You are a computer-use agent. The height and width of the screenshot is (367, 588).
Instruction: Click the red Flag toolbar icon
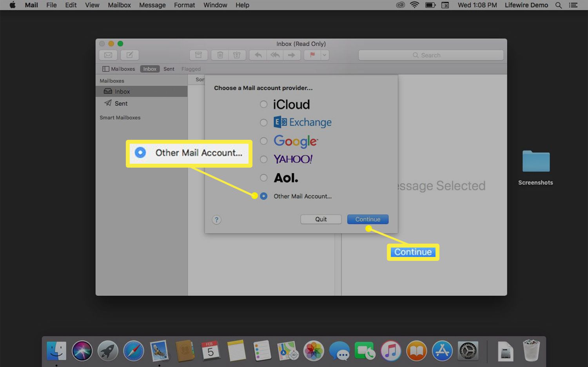(x=312, y=55)
